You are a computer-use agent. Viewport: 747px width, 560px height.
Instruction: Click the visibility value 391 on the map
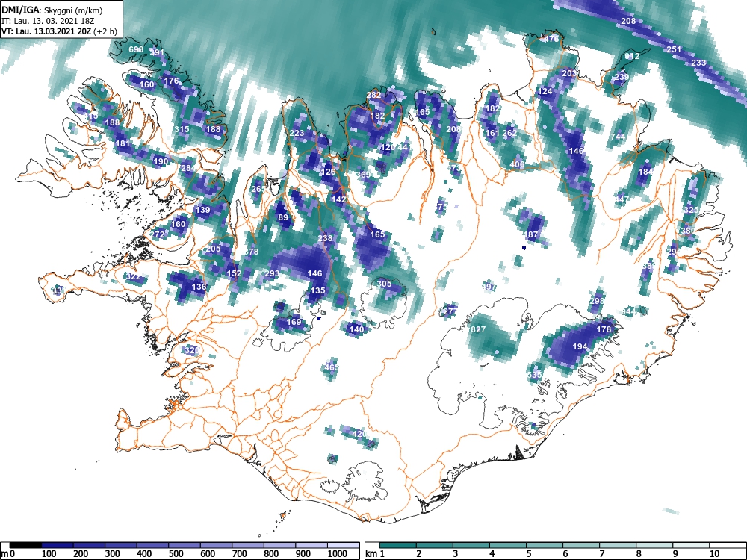coord(157,53)
